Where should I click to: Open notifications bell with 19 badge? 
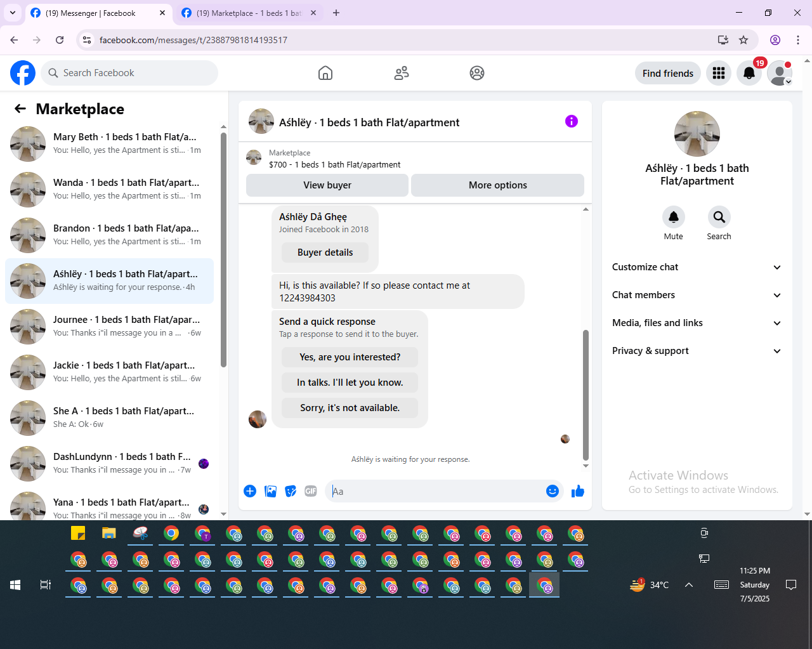[x=749, y=73]
